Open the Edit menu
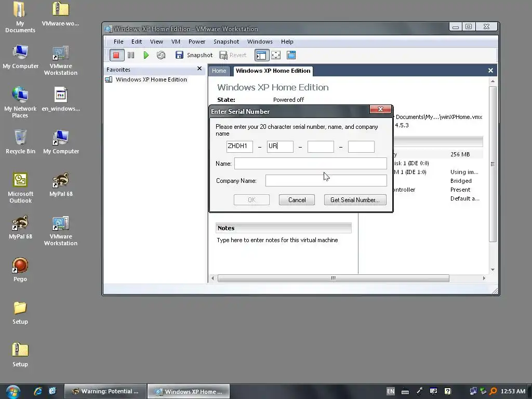The width and height of the screenshot is (532, 399). point(137,42)
